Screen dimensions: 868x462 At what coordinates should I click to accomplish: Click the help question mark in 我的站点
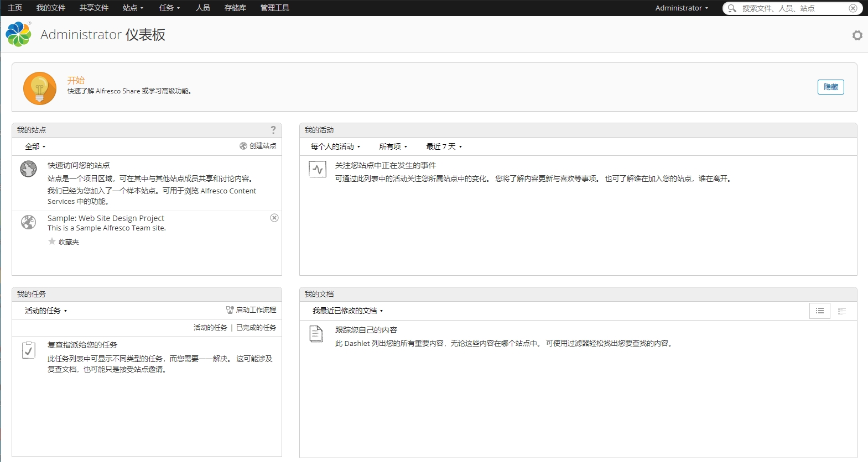click(x=273, y=130)
